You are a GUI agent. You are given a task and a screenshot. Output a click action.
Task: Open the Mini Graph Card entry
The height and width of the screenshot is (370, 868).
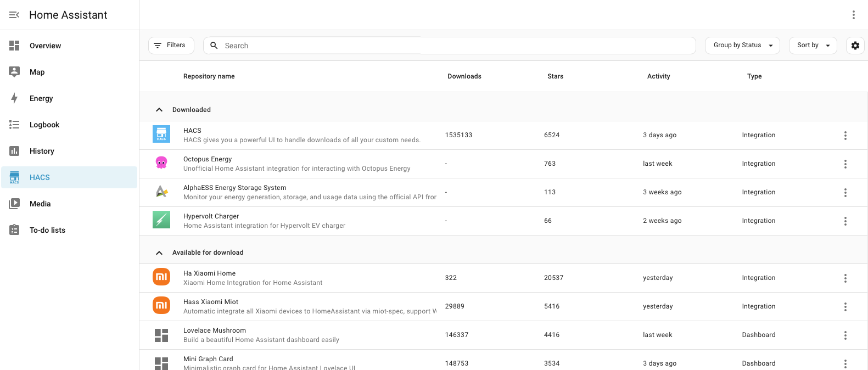pos(503,360)
